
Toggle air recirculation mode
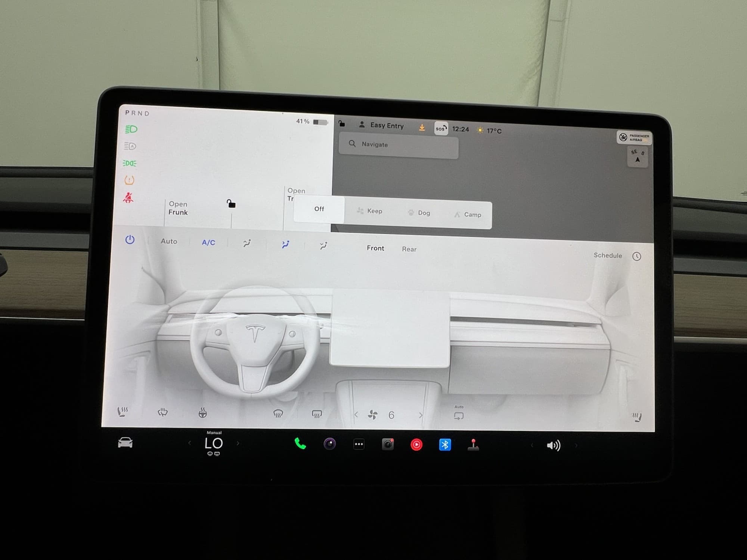(459, 416)
